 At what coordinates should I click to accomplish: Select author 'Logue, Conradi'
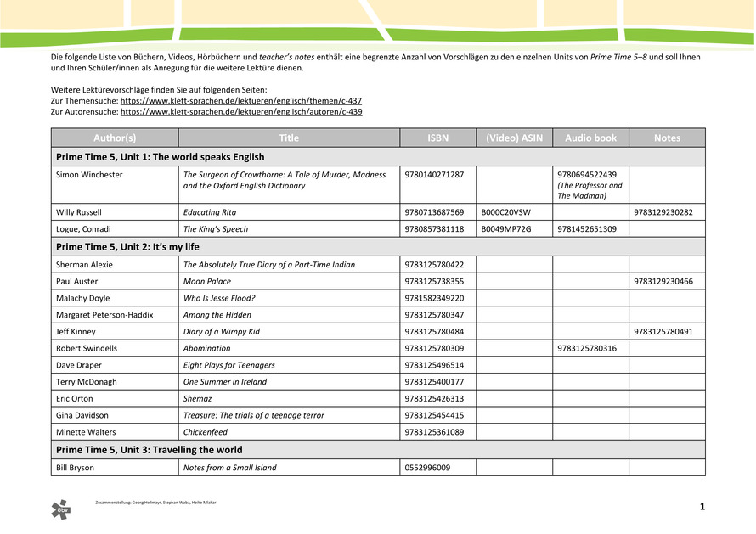point(83,229)
